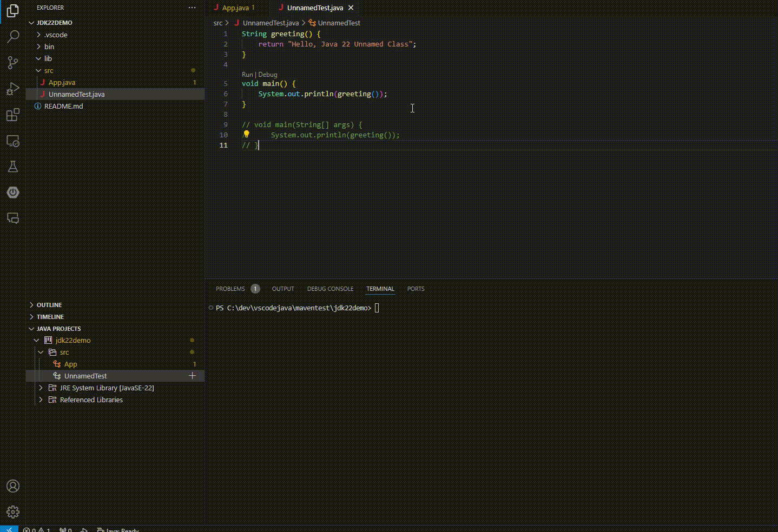Viewport: 778px width, 532px height.
Task: Open the Search view in activity bar
Action: click(13, 37)
